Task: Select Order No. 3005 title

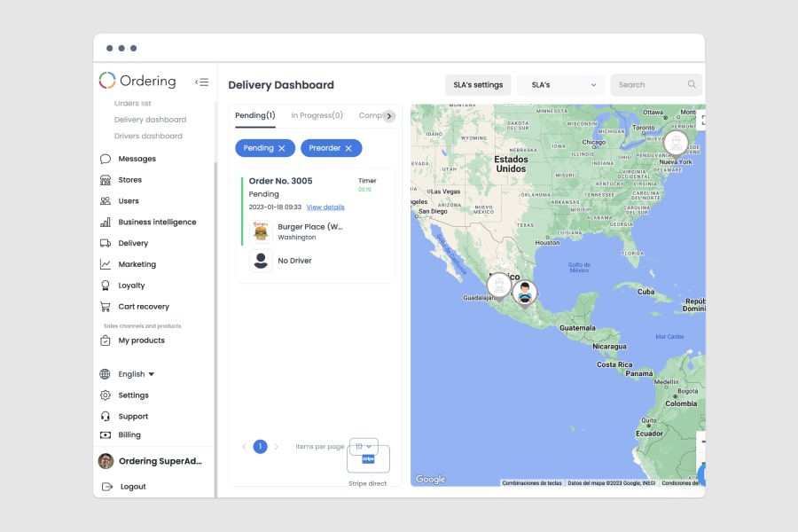Action: coord(280,181)
